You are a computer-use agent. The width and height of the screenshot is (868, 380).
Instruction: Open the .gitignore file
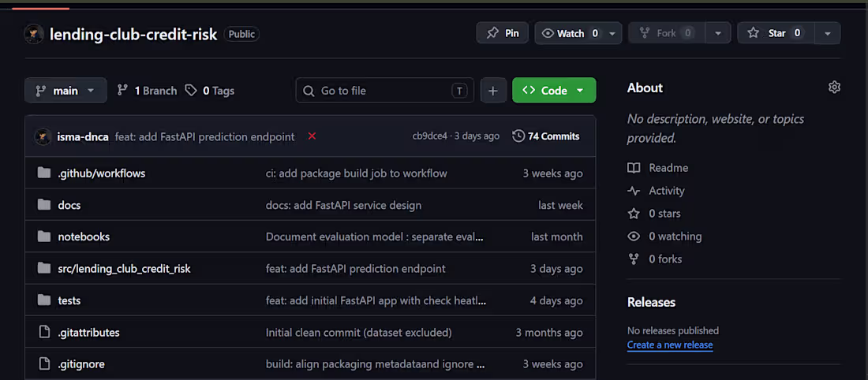coord(81,364)
